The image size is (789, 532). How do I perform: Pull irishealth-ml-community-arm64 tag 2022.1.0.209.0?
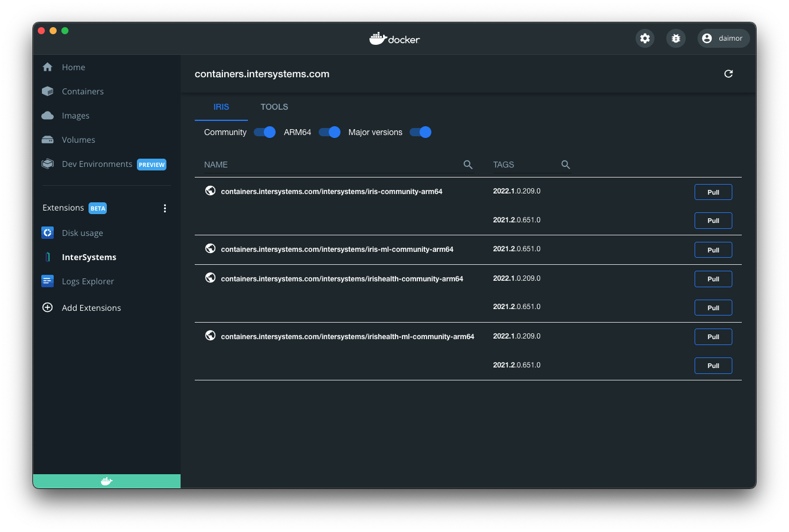[713, 337]
